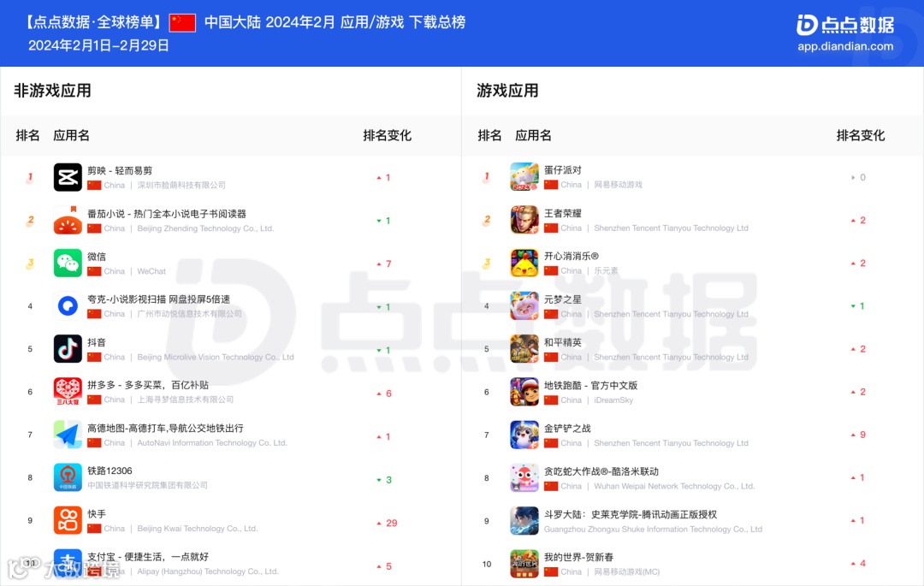Click the rank 2 medal beside 王者荣耀
The width and height of the screenshot is (924, 586).
pos(487,220)
